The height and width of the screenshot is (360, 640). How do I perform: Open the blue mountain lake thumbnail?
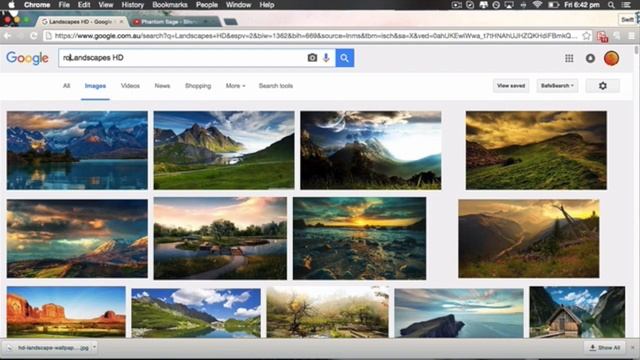[77, 150]
